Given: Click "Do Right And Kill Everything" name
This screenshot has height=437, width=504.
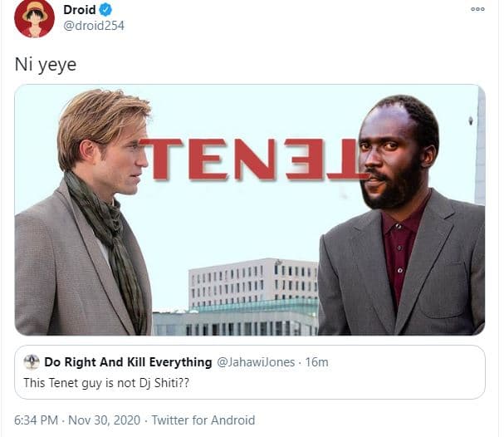Looking at the screenshot, I should [x=128, y=362].
